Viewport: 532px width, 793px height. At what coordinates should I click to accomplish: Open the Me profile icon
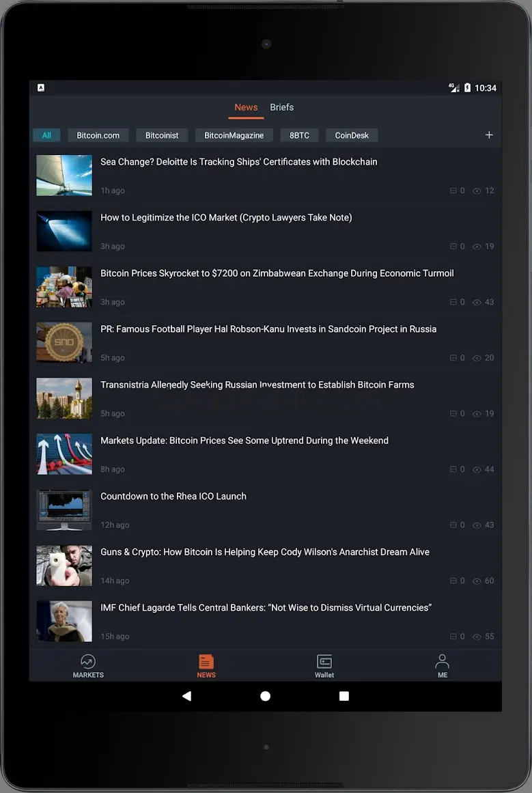click(443, 661)
